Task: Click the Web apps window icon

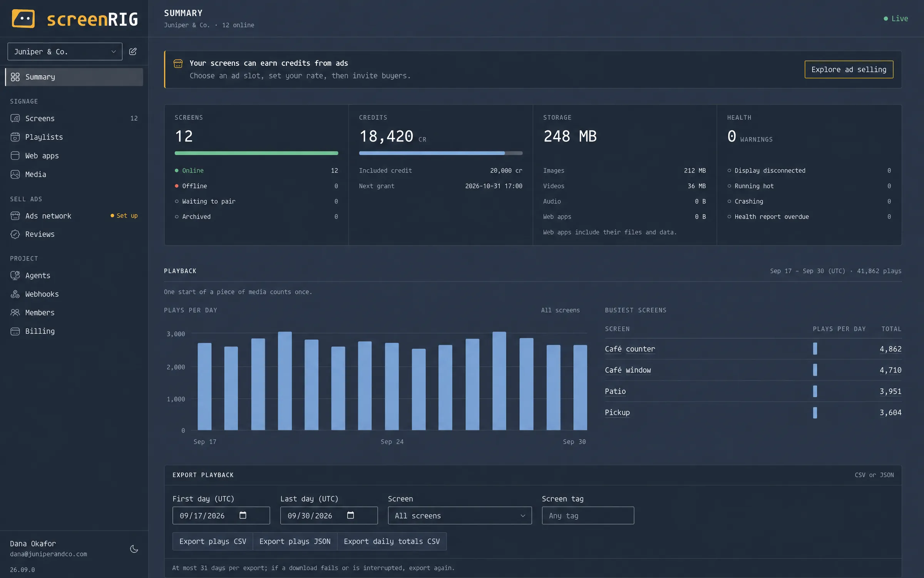Action: pyautogui.click(x=15, y=156)
